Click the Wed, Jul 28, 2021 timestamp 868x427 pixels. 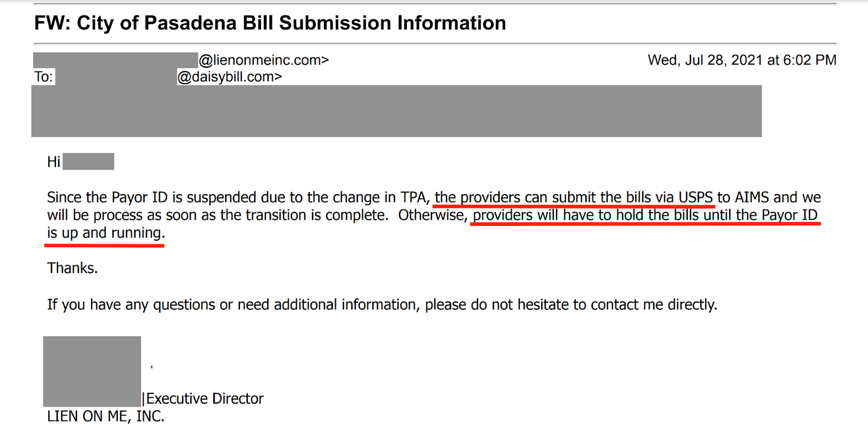[742, 60]
